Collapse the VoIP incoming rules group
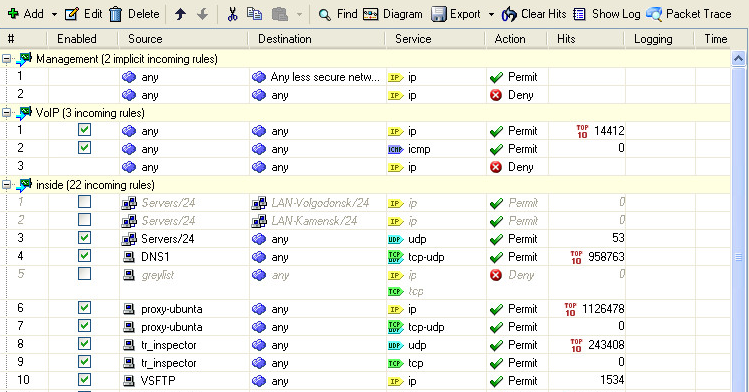 tap(6, 113)
